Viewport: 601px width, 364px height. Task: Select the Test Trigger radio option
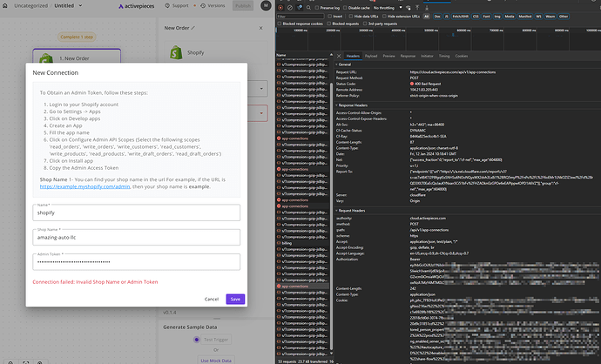pos(197,340)
